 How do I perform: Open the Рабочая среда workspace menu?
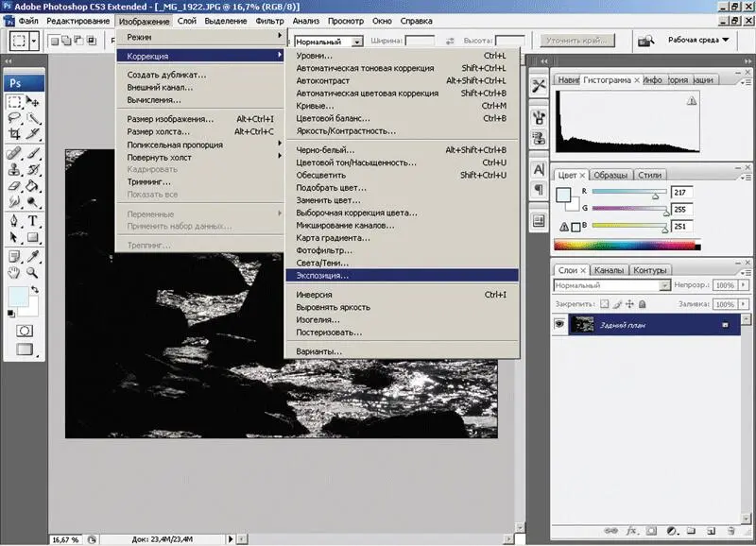(x=698, y=40)
